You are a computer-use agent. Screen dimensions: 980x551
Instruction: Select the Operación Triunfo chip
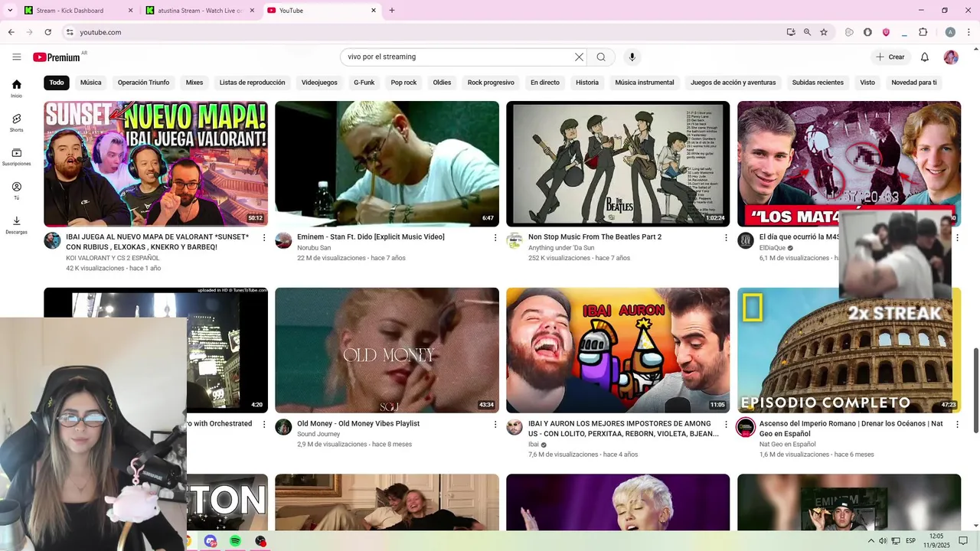[x=143, y=83]
